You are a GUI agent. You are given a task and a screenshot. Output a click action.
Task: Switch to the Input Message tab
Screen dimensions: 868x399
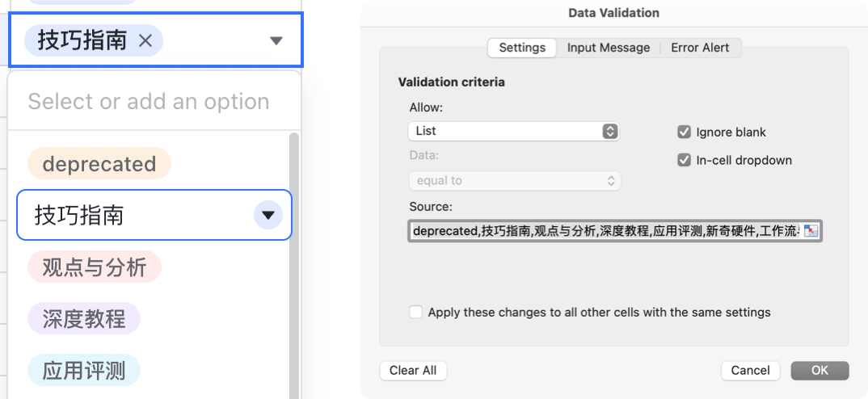608,48
